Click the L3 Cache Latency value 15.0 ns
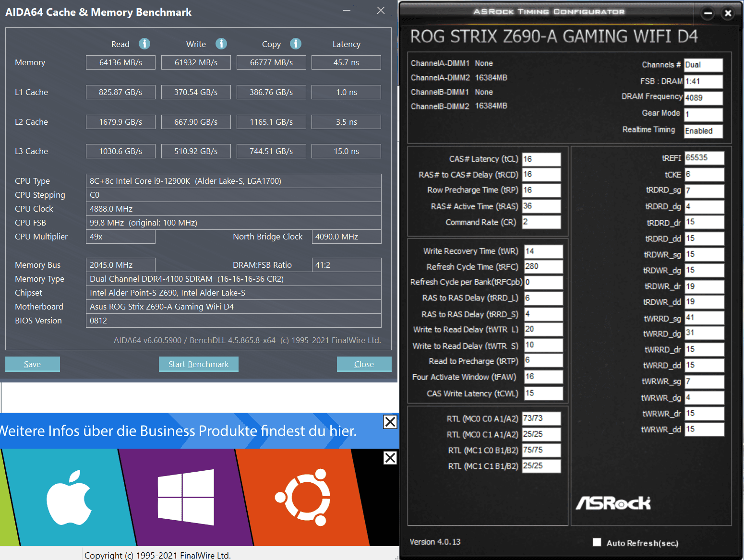 [346, 151]
